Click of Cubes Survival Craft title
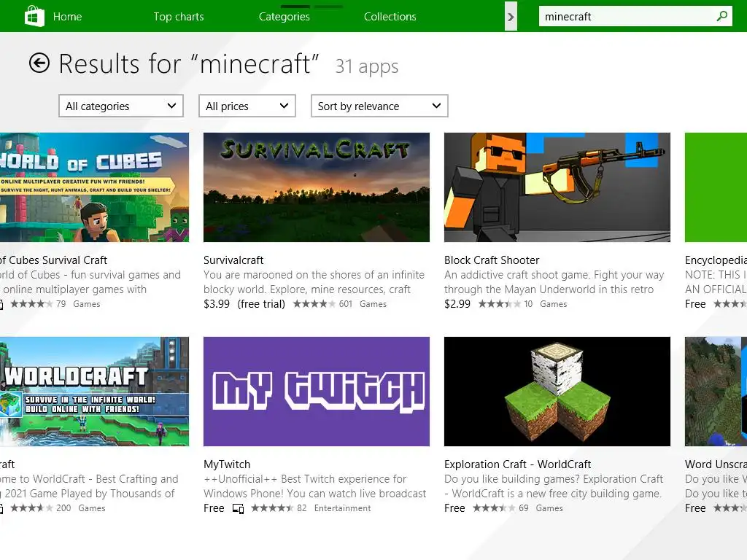This screenshot has width=747, height=560. (x=53, y=260)
